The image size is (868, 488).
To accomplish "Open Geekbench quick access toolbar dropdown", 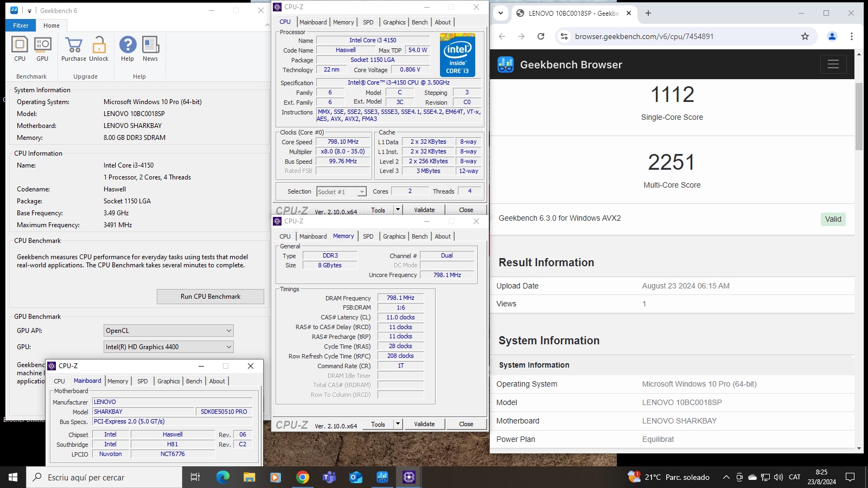I will [30, 10].
